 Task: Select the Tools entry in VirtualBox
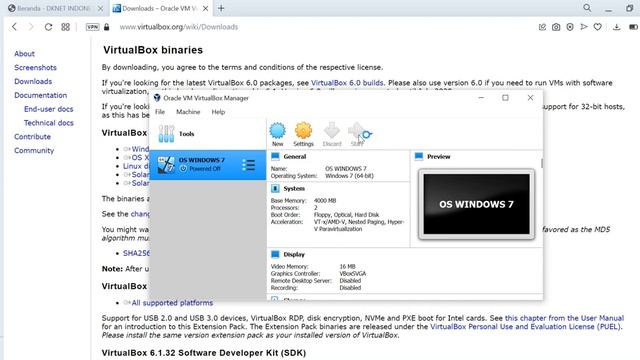point(207,134)
